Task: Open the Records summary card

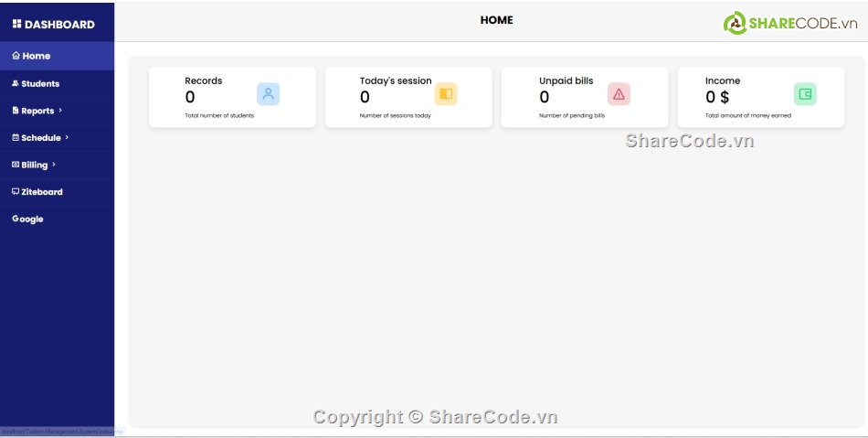Action: coord(231,97)
